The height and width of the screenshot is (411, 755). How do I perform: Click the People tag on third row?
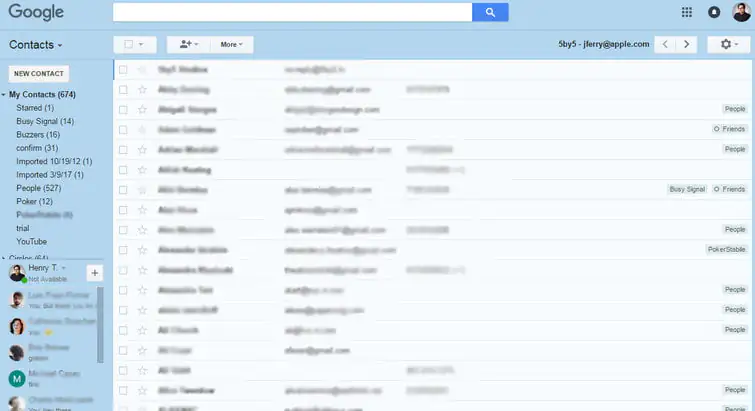coord(735,109)
